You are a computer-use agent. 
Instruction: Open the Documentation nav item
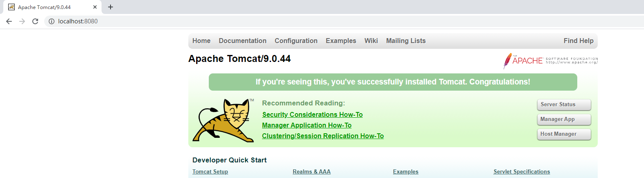pyautogui.click(x=242, y=41)
